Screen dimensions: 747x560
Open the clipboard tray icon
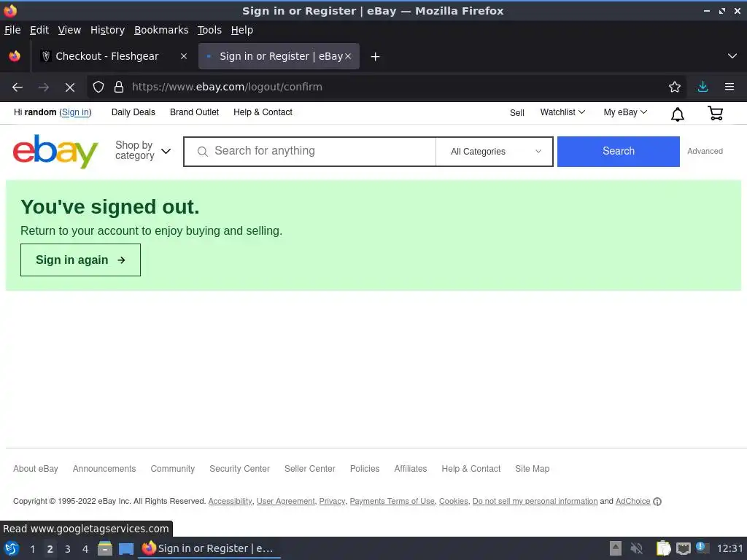[663, 548]
